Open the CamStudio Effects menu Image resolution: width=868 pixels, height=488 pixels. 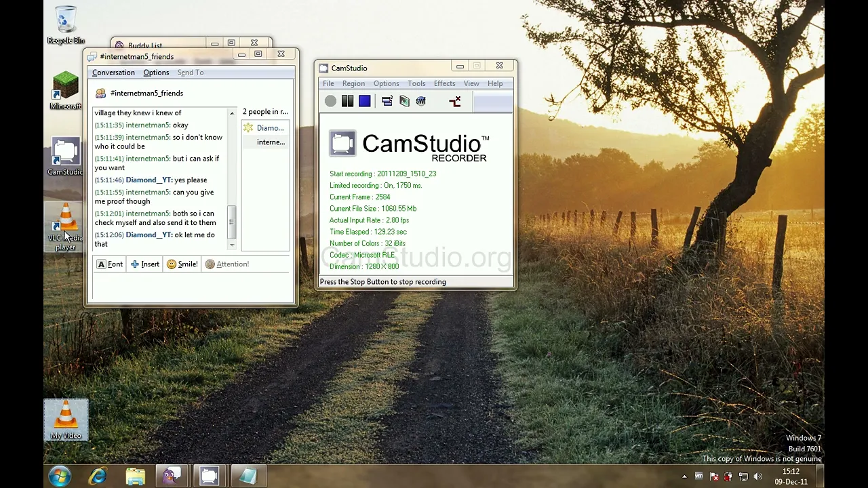444,83
